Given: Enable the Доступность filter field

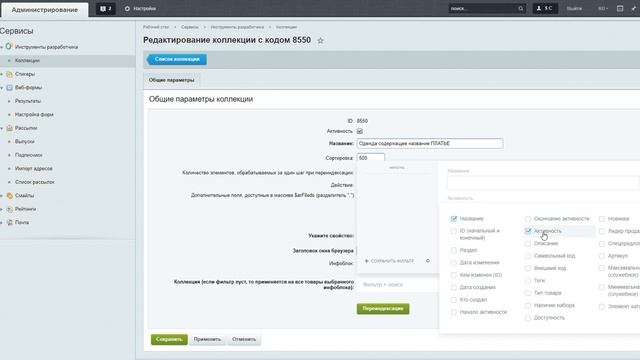Looking at the screenshot, I should pos(528,318).
